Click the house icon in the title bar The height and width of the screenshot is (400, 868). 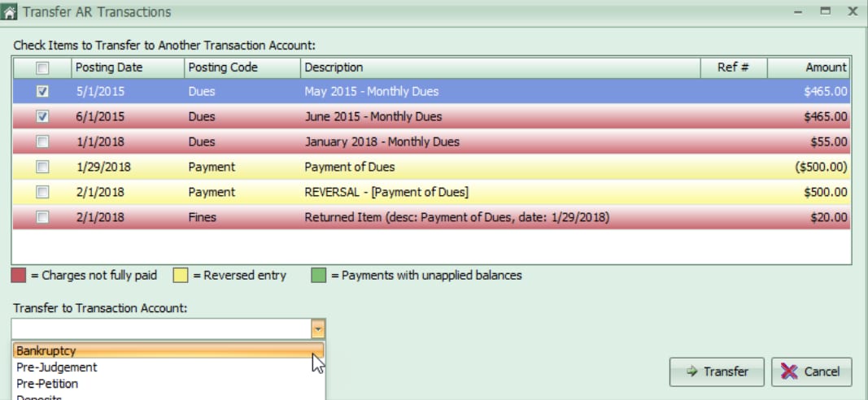coord(10,11)
